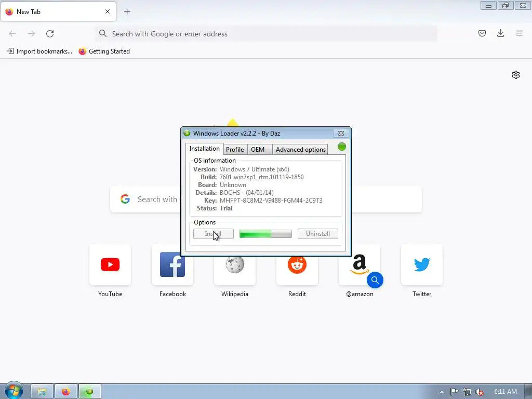Screen dimensions: 532x399
Task: Restore down the Firefox window
Action: coord(506,5)
